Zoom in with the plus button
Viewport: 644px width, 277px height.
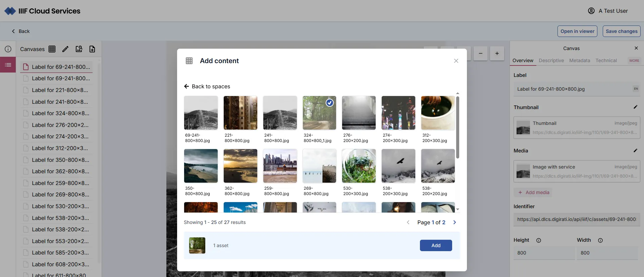pos(497,53)
